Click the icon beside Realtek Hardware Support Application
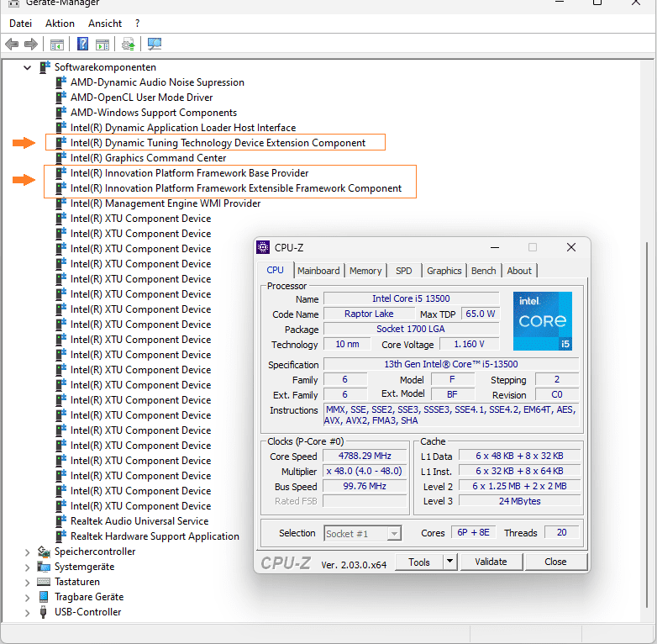The height and width of the screenshot is (644, 657). click(x=61, y=536)
